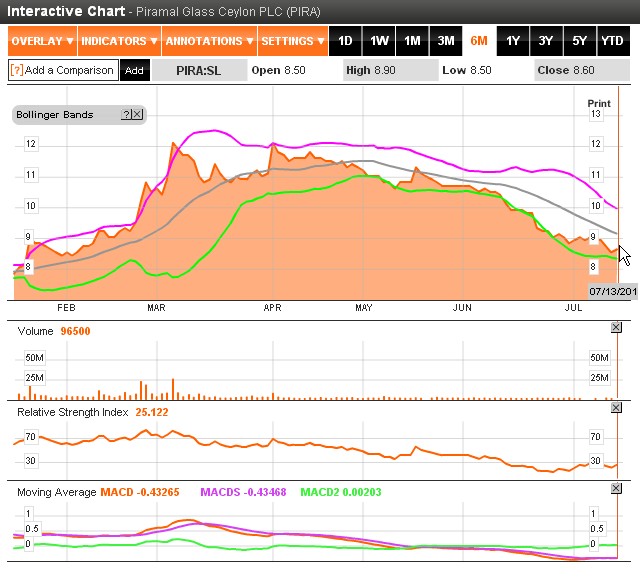Click the Bollinger Bands label text
Viewport: 641px width, 581px height.
pos(55,115)
